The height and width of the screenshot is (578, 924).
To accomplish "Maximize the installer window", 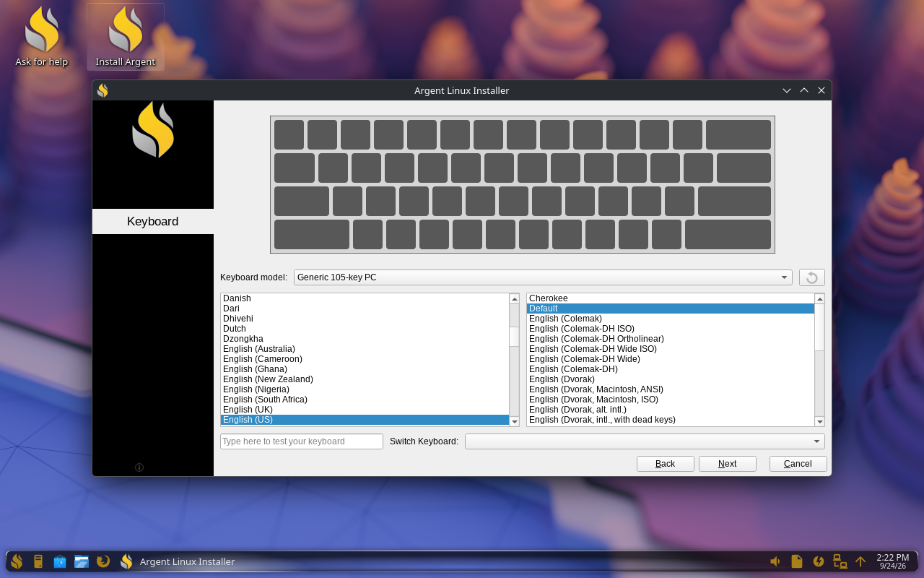I will [x=804, y=90].
